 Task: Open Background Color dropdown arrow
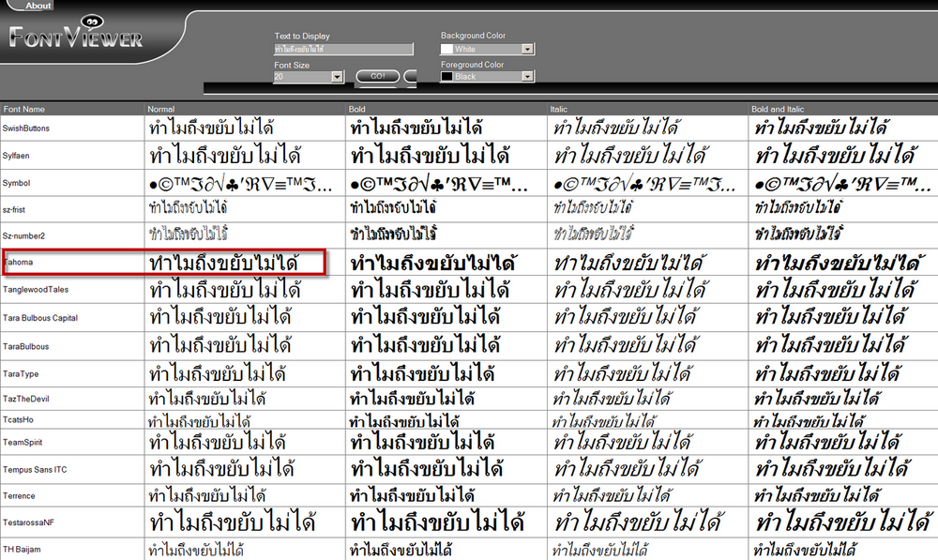click(x=527, y=49)
